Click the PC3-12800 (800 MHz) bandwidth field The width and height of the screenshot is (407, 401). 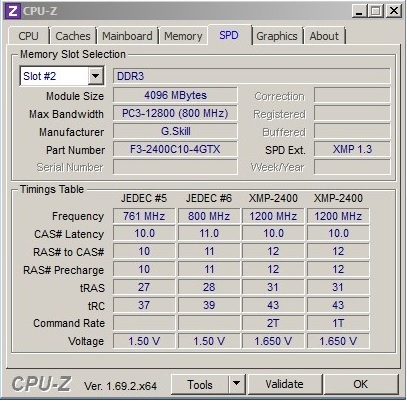[x=175, y=113]
